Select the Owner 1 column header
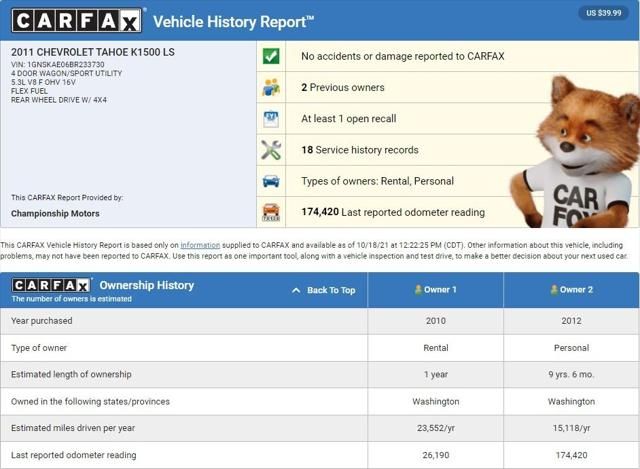 (436, 290)
